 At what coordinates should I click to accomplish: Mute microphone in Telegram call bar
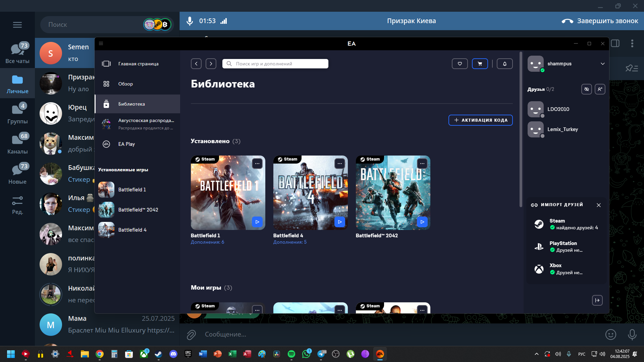(x=190, y=21)
